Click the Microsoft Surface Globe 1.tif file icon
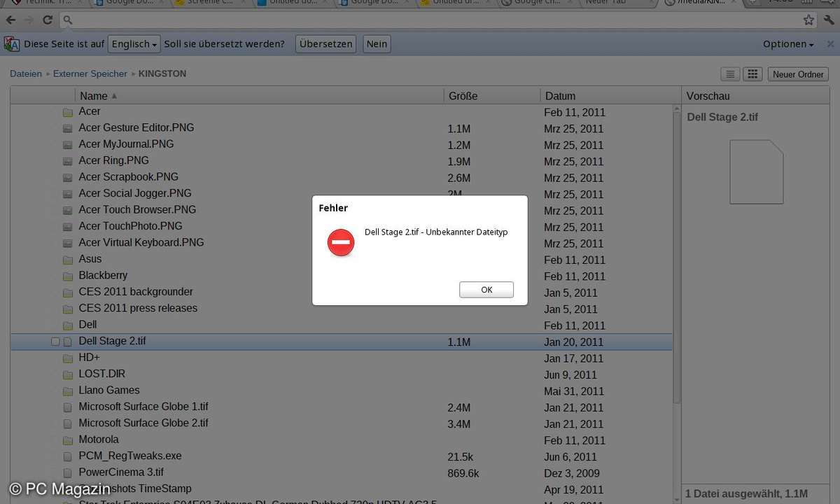This screenshot has height=504, width=840. coord(67,407)
